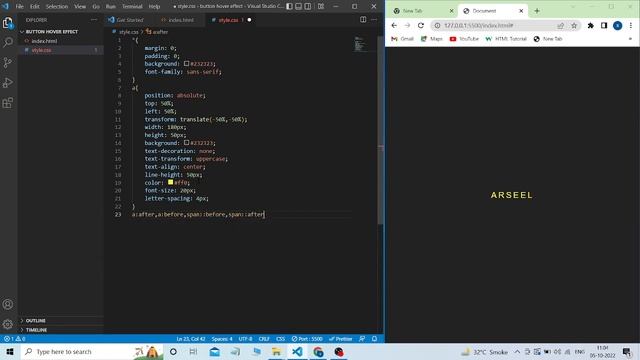
Task: Open the Search view in activity bar
Action: coord(8,42)
